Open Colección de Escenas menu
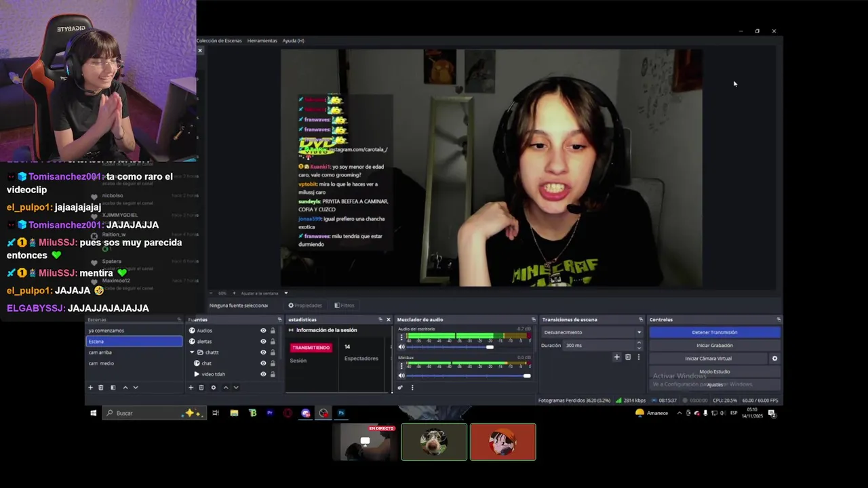The width and height of the screenshot is (868, 488). [219, 41]
